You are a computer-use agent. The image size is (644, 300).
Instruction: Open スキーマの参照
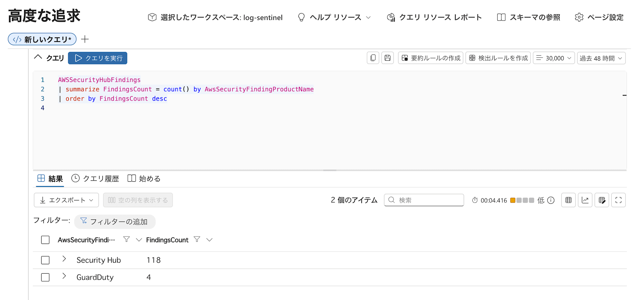click(529, 17)
